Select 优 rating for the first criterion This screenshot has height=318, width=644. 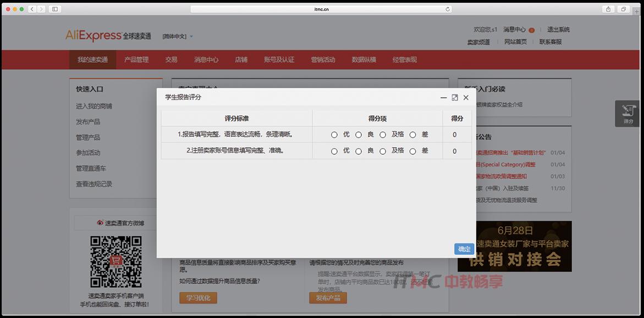(x=334, y=135)
